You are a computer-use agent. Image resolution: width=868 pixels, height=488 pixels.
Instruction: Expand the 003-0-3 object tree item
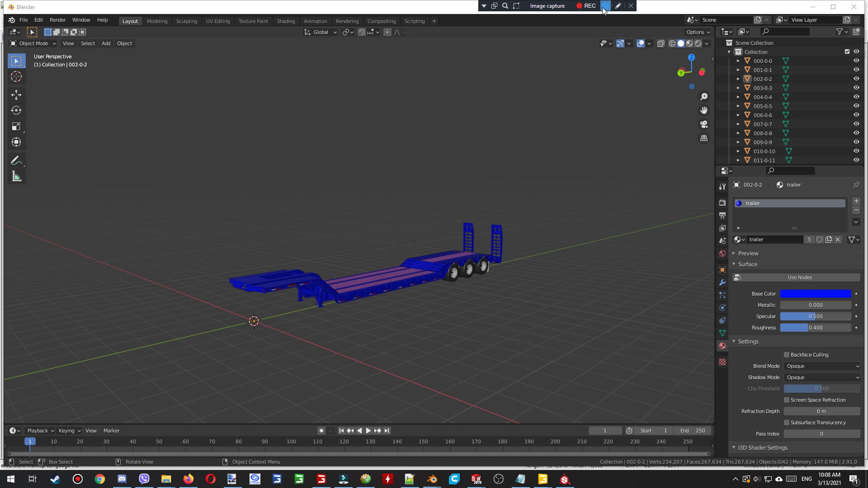738,88
